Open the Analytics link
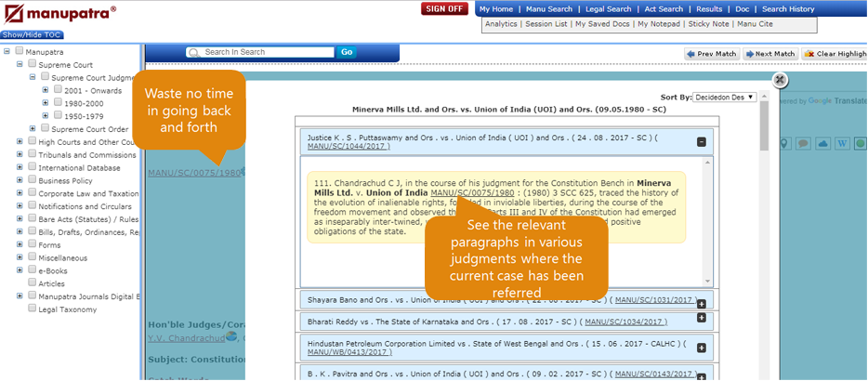The image size is (868, 381). pyautogui.click(x=500, y=24)
